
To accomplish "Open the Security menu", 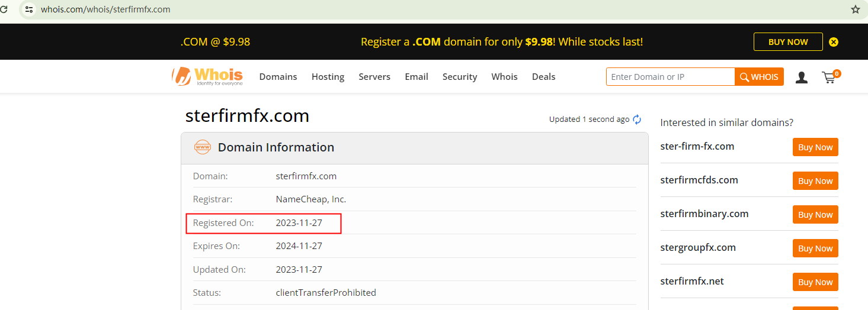I will pos(460,77).
